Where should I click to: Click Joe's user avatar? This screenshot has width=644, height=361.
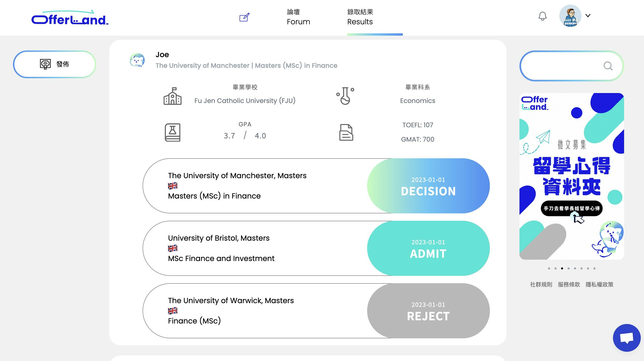pos(137,60)
